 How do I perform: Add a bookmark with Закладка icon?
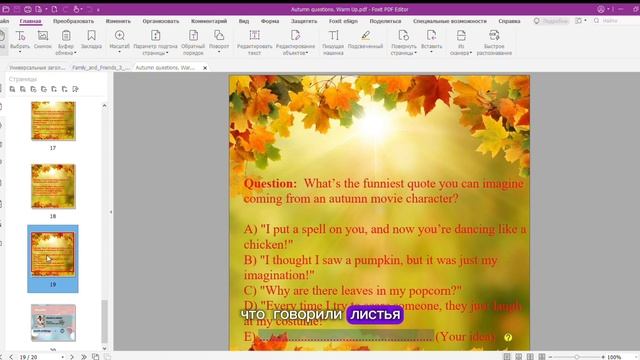coord(91,36)
